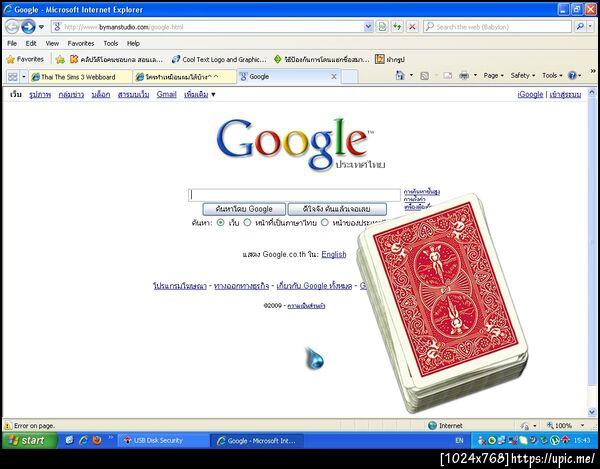Screen dimensions: 600x469
Task: Click the Read Mail icon
Action: point(448,76)
